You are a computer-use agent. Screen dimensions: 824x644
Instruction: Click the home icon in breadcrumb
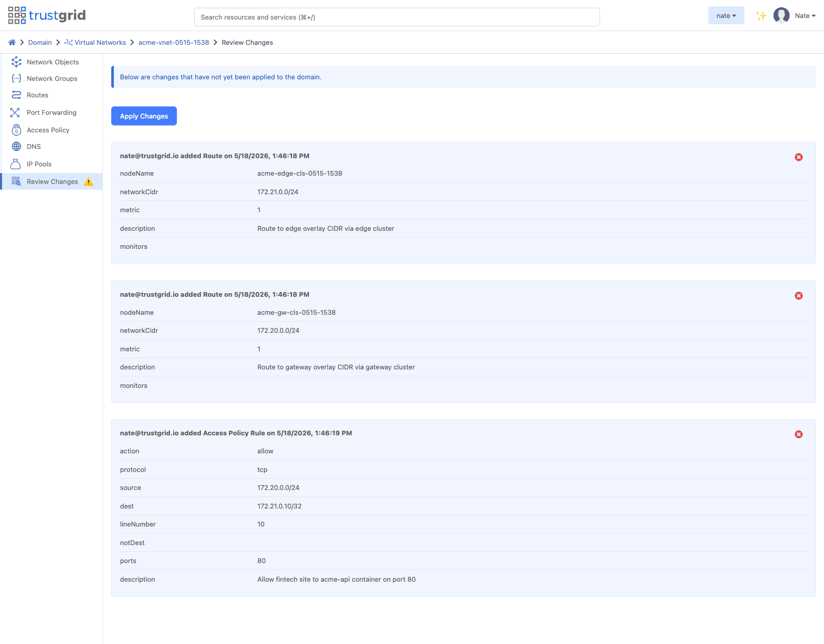point(12,42)
